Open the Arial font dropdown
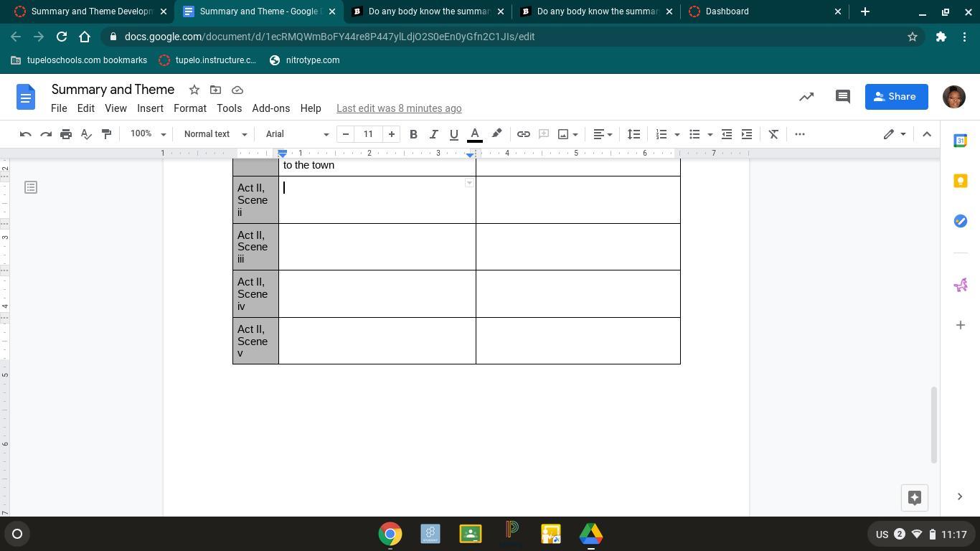980x551 pixels. [x=296, y=134]
